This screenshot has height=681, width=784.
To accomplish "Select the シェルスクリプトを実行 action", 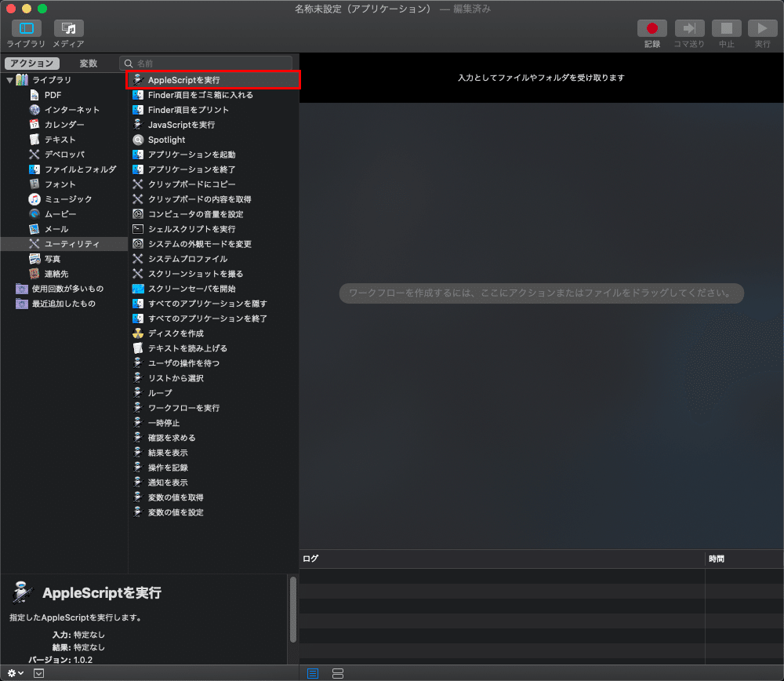I will [x=213, y=229].
